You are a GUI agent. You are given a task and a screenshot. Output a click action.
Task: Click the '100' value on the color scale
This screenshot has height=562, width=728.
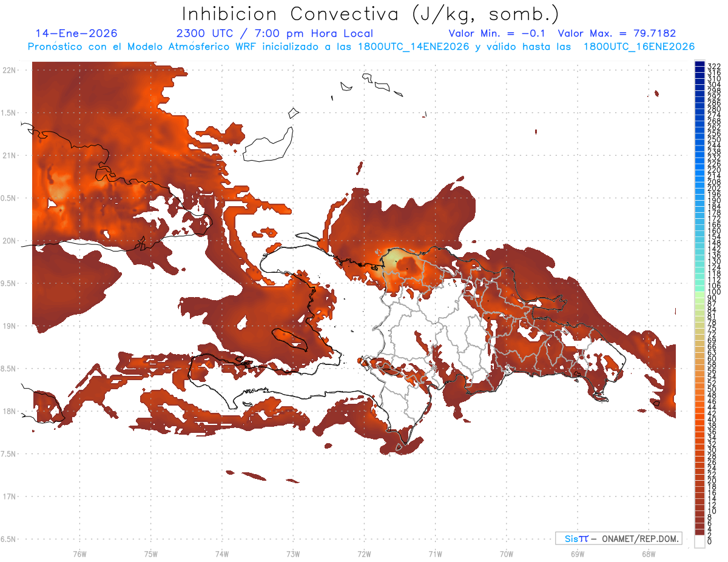(713, 292)
